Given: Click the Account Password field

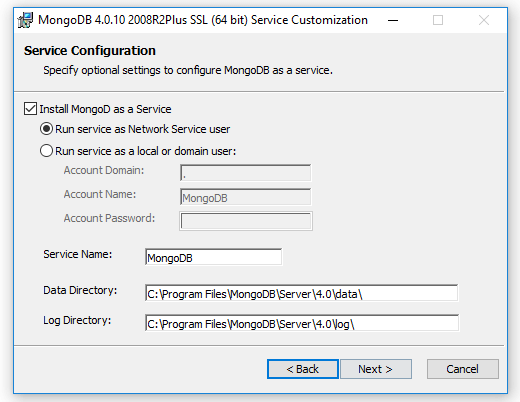Looking at the screenshot, I should [246, 221].
